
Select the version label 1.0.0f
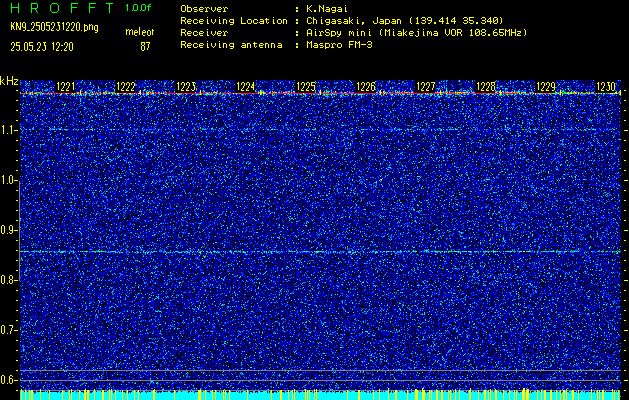tap(138, 8)
